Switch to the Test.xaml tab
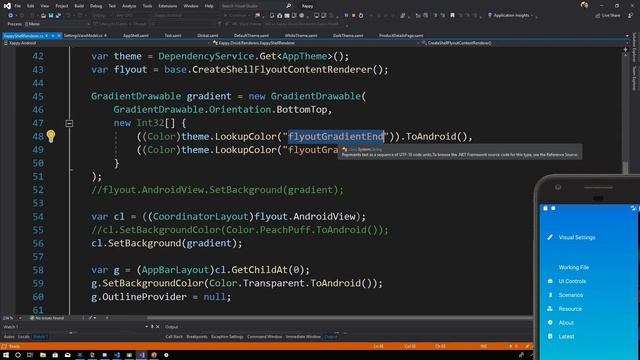 point(173,36)
